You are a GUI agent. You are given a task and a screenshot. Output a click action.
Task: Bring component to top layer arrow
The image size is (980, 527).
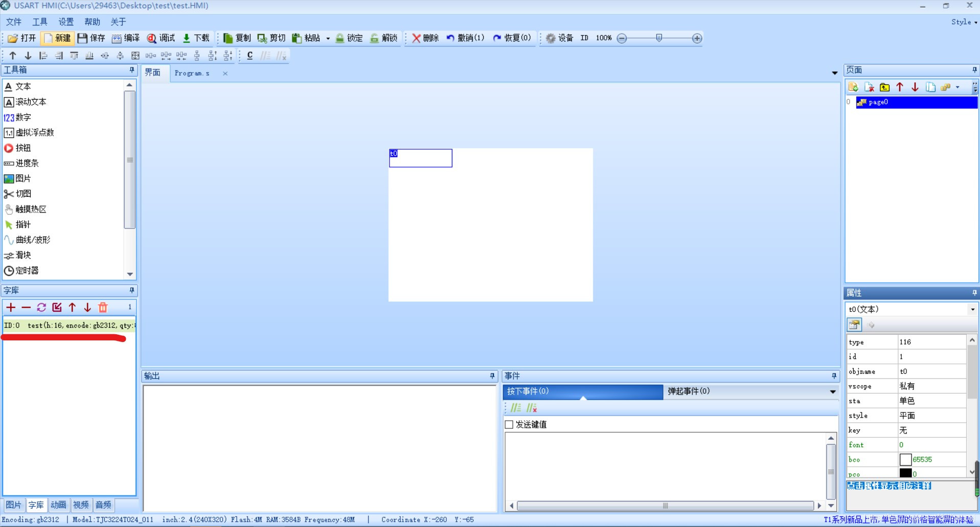click(x=13, y=56)
